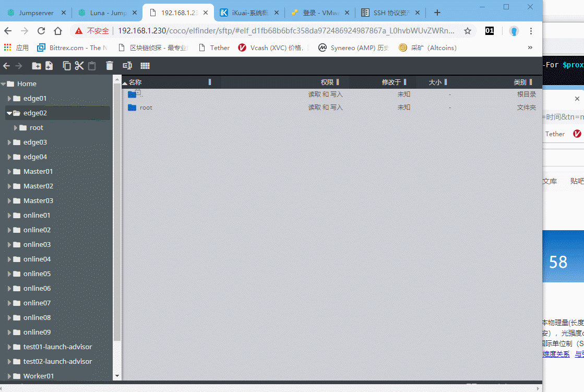Collapse the edge02 tree node

9,113
